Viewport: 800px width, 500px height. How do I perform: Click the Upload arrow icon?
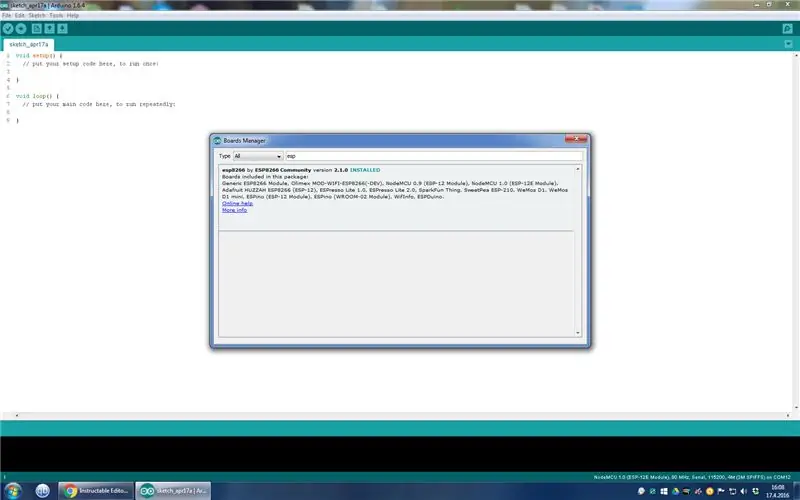(x=21, y=29)
